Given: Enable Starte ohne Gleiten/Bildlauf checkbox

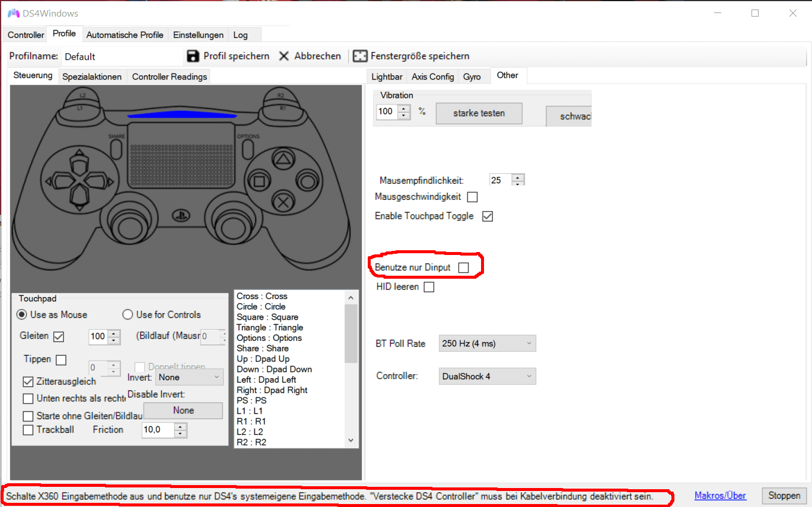Looking at the screenshot, I should click(28, 416).
